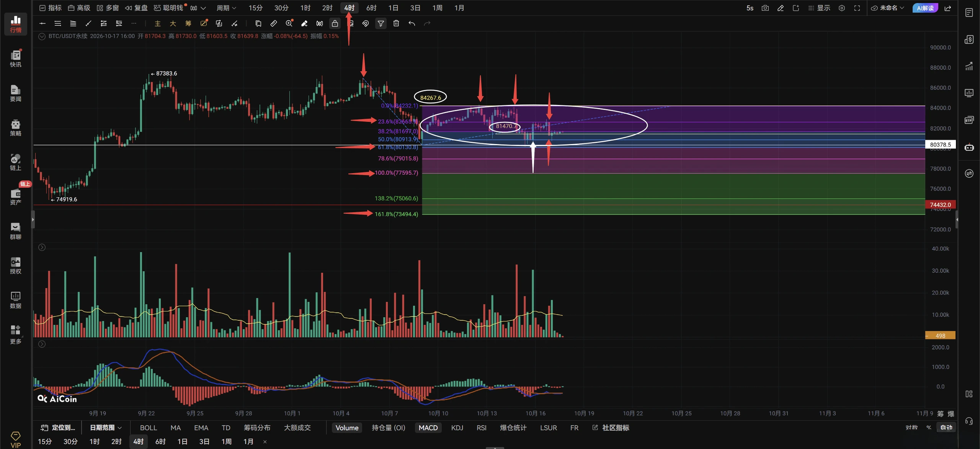Click the red 74432.0 price line label

click(x=940, y=205)
